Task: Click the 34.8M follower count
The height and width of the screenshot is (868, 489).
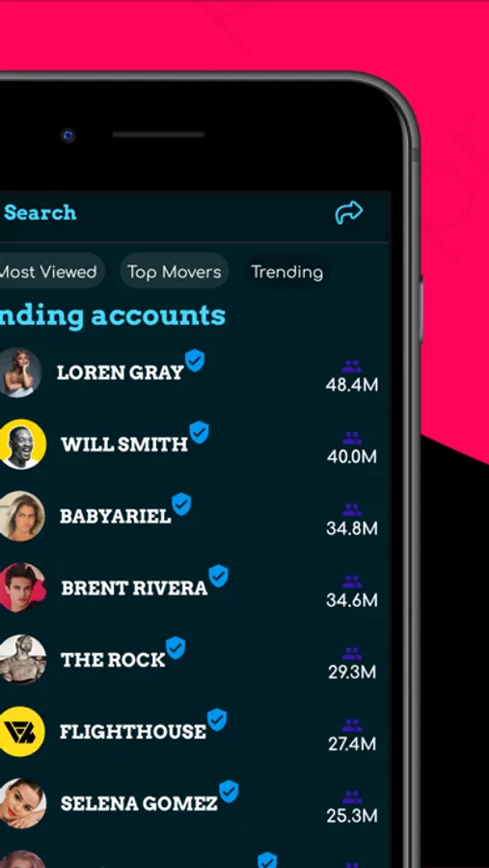Action: (x=352, y=529)
